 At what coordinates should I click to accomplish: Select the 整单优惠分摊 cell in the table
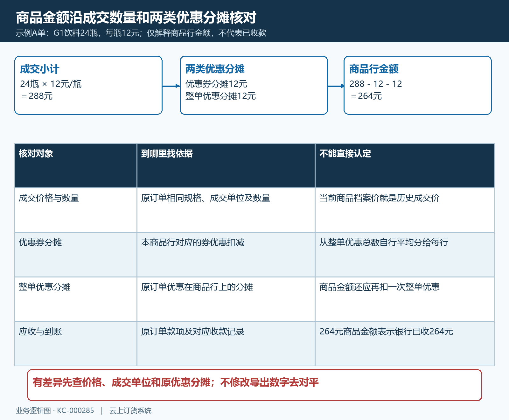pos(76,299)
